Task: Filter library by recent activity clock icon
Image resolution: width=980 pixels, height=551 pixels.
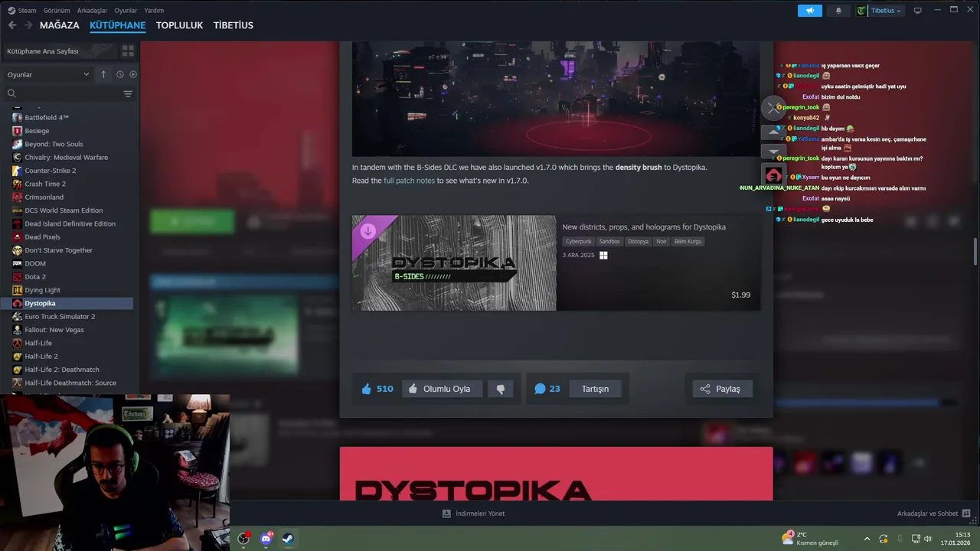Action: [x=119, y=74]
